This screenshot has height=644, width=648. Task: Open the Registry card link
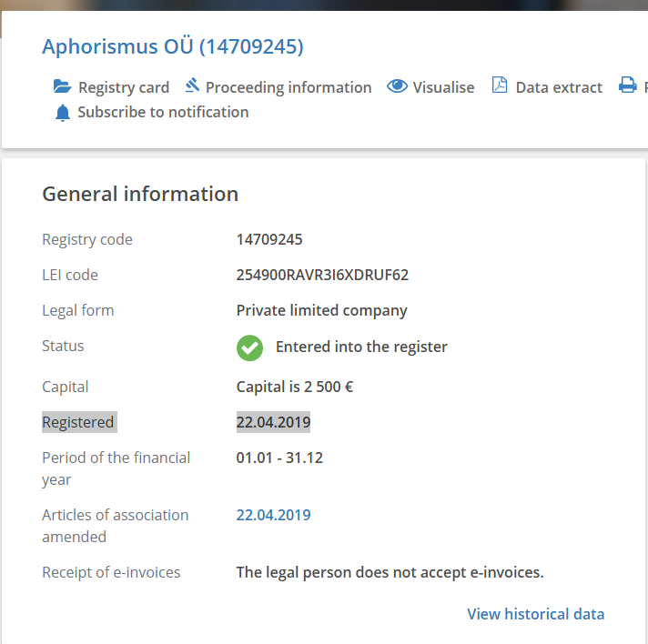click(x=124, y=87)
